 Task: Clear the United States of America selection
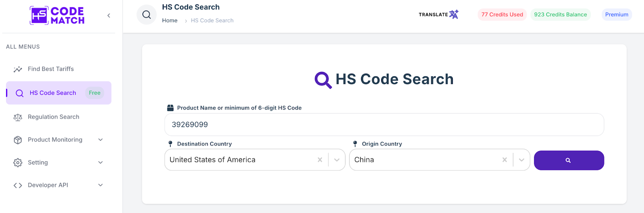pyautogui.click(x=320, y=160)
